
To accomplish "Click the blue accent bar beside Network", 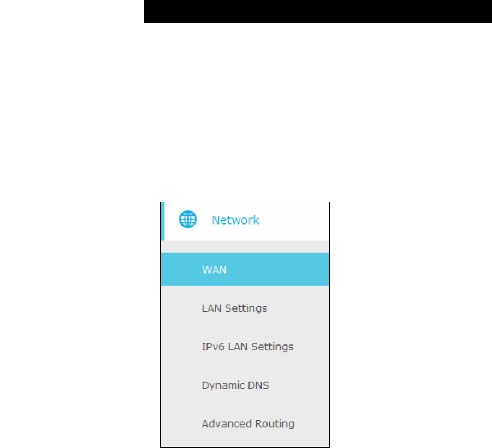I will [x=162, y=221].
